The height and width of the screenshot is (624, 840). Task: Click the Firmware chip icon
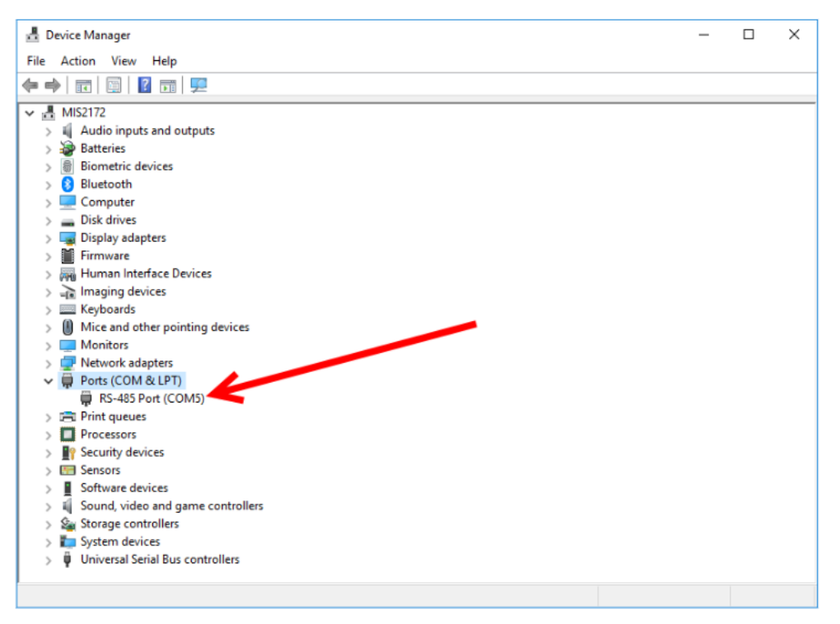(68, 256)
